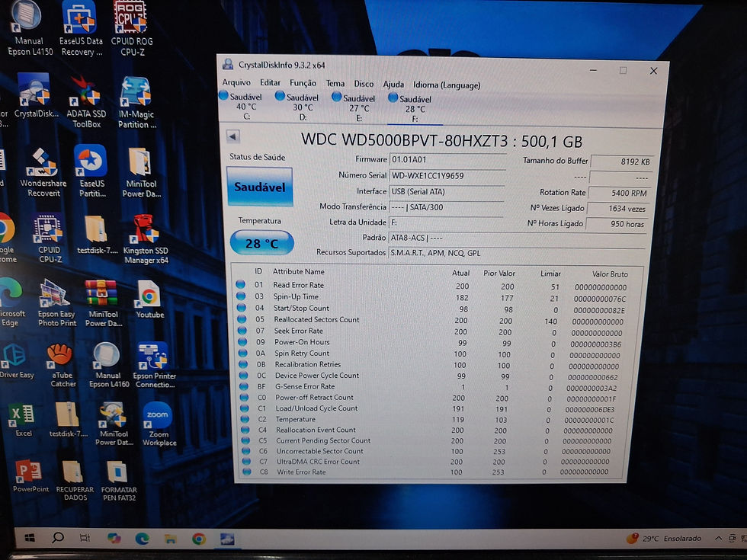This screenshot has height=560, width=747.
Task: Click the 28 °C temperature button
Action: tap(261, 243)
